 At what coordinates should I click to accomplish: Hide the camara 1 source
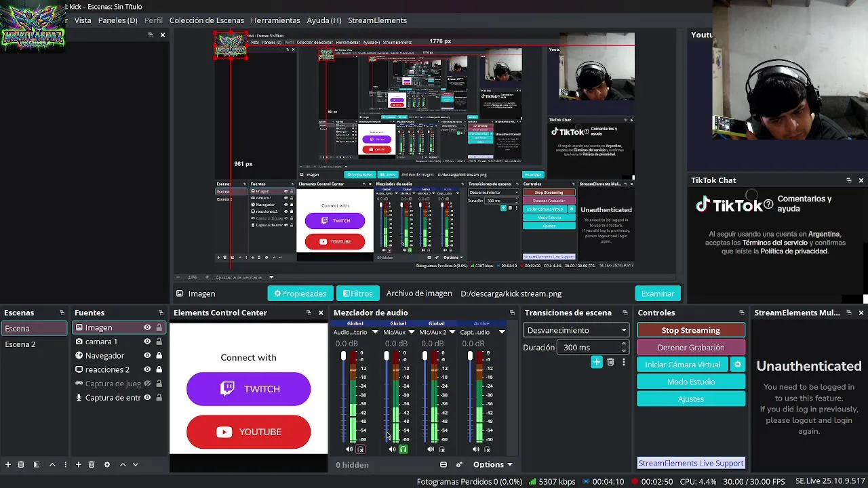click(x=147, y=342)
